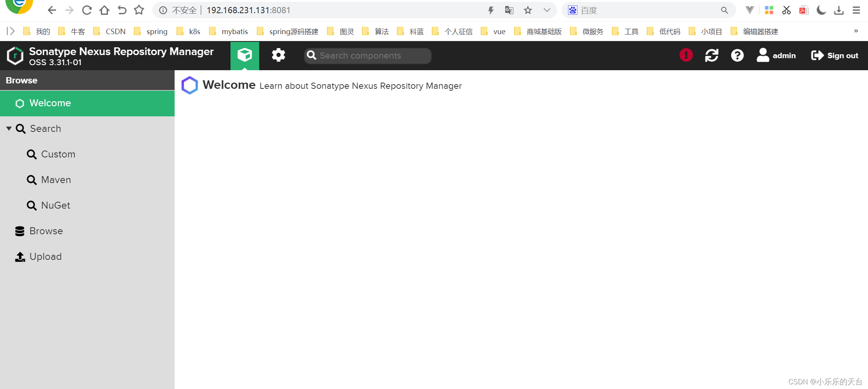Go back in the browser

(52, 10)
